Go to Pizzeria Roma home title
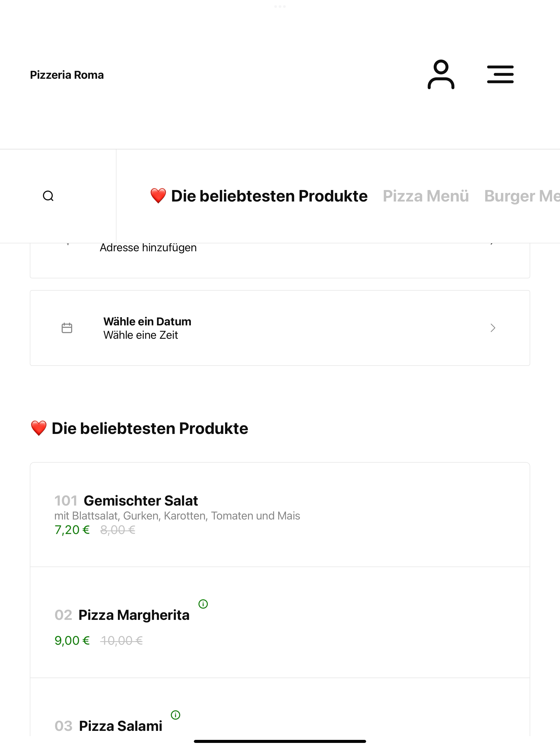Screen dimensions: 560x747 67,75
